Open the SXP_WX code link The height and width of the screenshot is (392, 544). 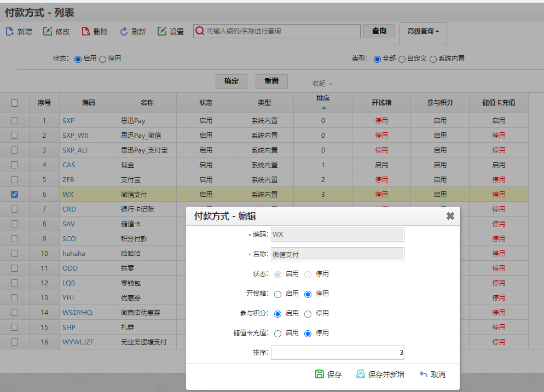pos(75,136)
